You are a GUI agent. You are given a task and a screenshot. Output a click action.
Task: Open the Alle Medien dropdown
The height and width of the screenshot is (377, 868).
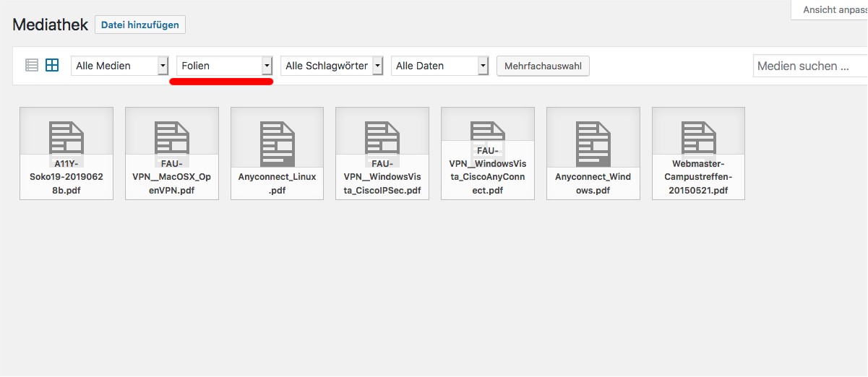point(120,66)
